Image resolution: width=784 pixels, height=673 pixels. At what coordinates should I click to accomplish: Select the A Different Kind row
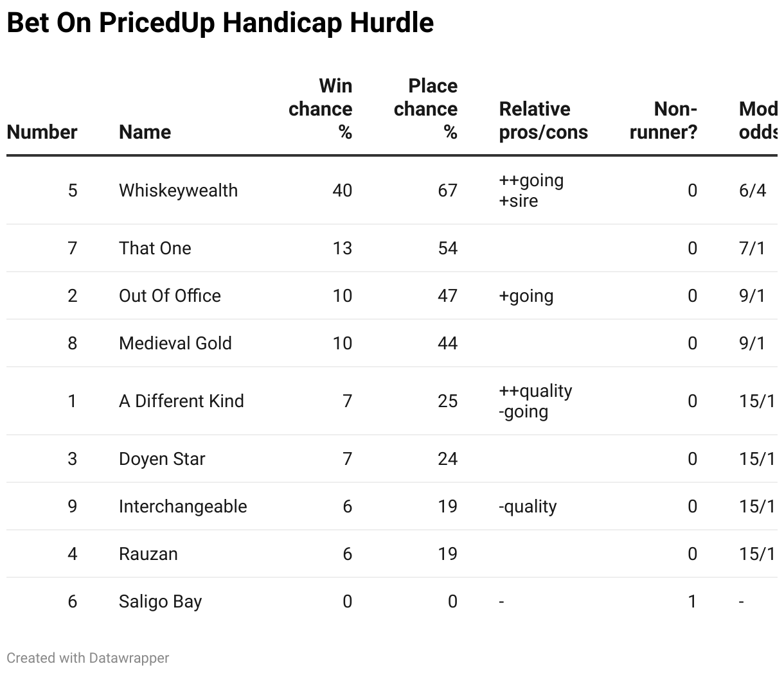181,401
